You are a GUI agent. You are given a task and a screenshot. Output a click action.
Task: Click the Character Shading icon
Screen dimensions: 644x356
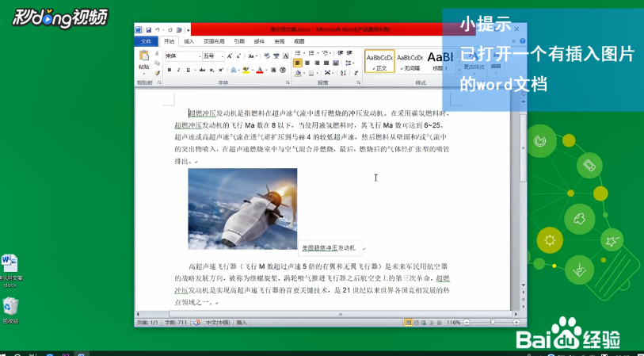click(273, 70)
